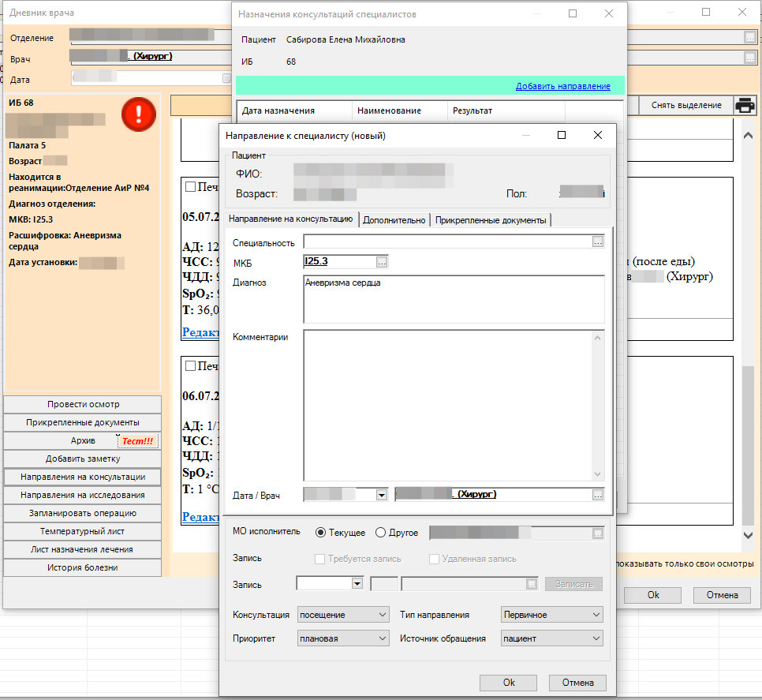This screenshot has width=762, height=700.
Task: Open МО исполнитель ellipsis lookup
Action: (x=598, y=533)
